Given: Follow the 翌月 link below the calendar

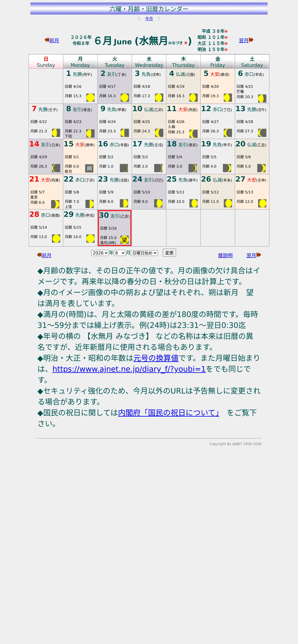Looking at the screenshot, I should tap(251, 255).
